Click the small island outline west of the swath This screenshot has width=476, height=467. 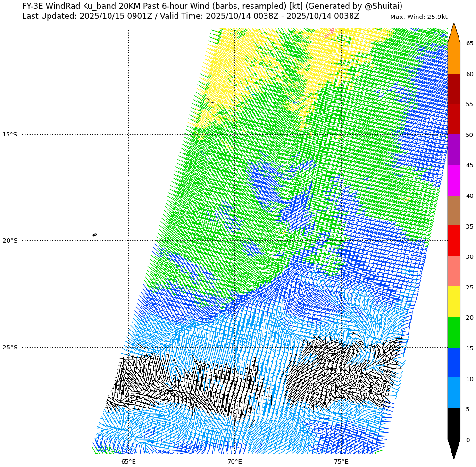point(95,235)
